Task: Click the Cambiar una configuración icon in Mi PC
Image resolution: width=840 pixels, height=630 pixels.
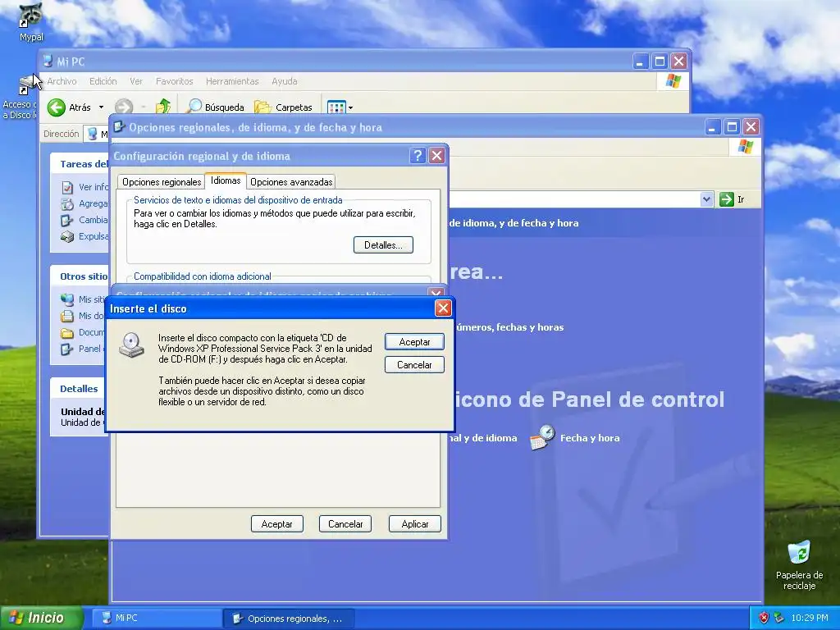Action: pos(67,220)
